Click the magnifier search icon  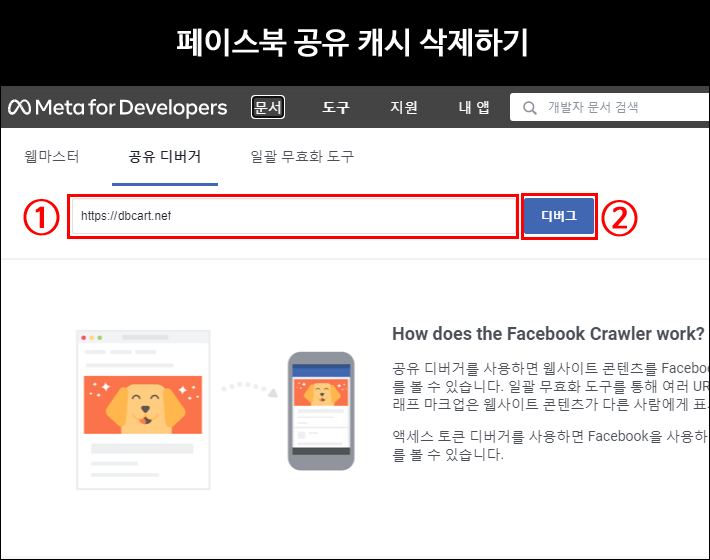coord(529,107)
